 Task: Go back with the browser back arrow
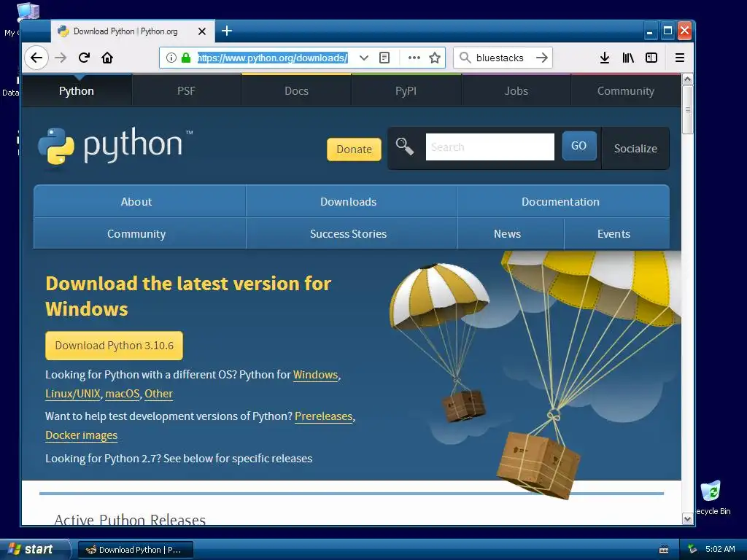click(36, 58)
